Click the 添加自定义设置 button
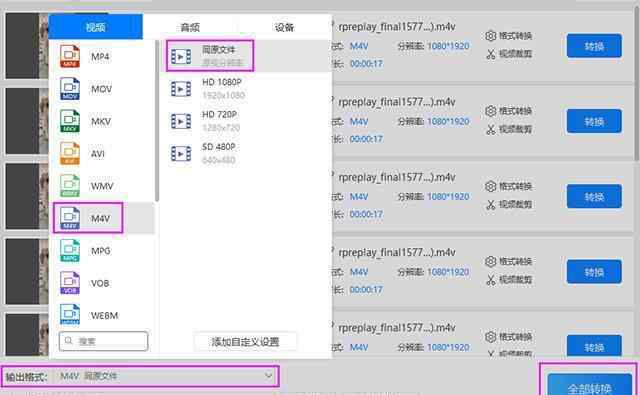Screen dimensions: 640x395 click(245, 342)
